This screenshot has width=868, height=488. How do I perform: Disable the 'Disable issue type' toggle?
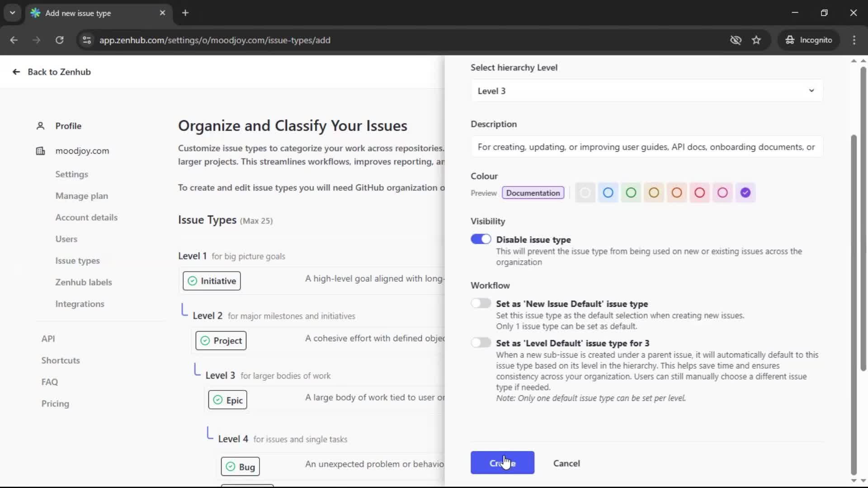pyautogui.click(x=481, y=239)
